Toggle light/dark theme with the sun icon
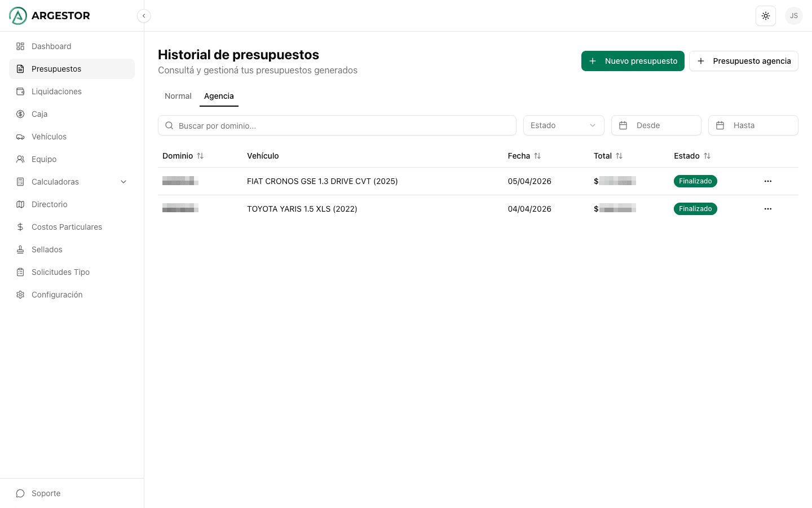 (x=765, y=16)
